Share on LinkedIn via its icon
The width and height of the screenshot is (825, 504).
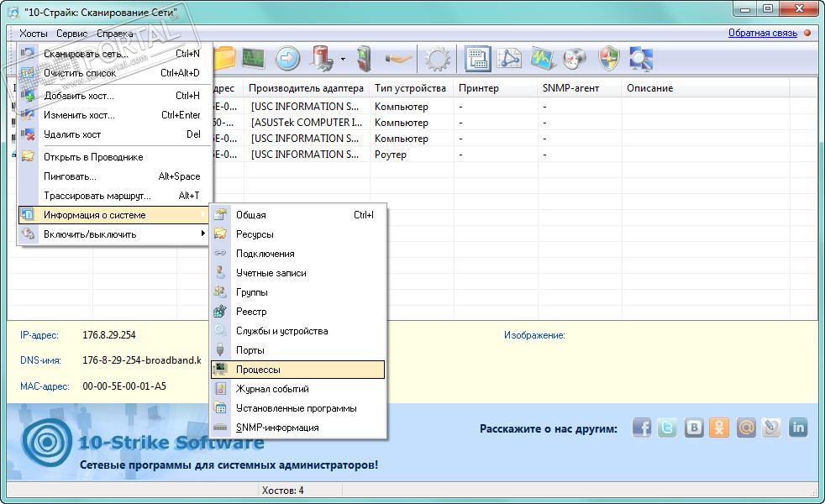point(797,428)
